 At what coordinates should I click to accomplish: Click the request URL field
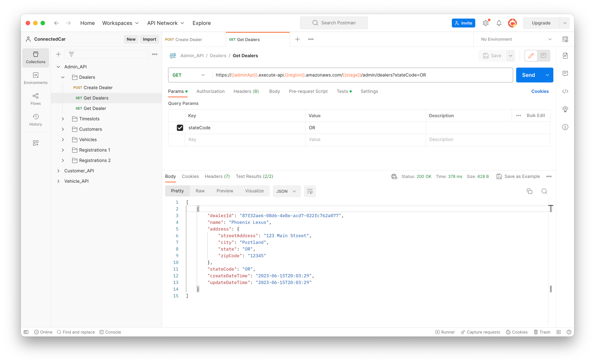[362, 75]
